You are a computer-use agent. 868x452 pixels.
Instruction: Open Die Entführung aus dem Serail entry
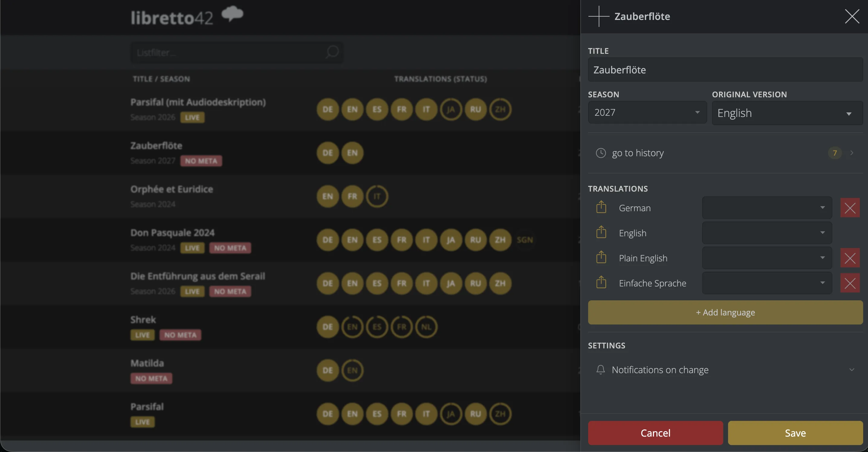tap(198, 276)
